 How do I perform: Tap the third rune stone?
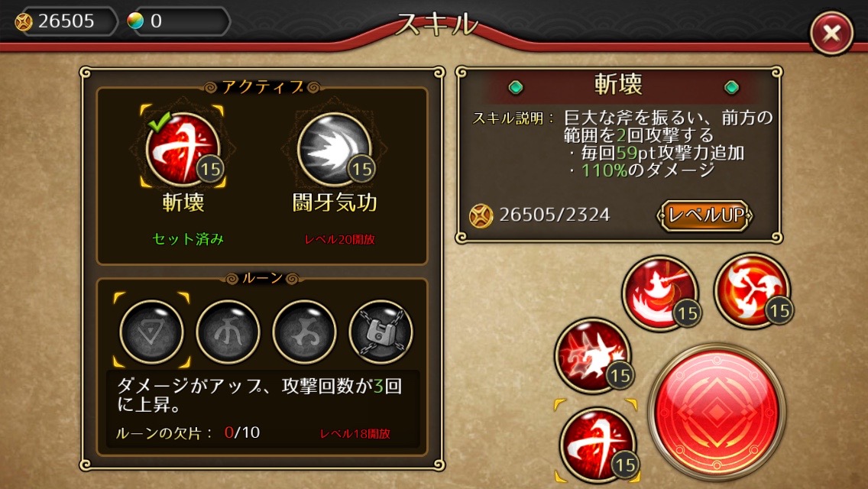click(304, 331)
